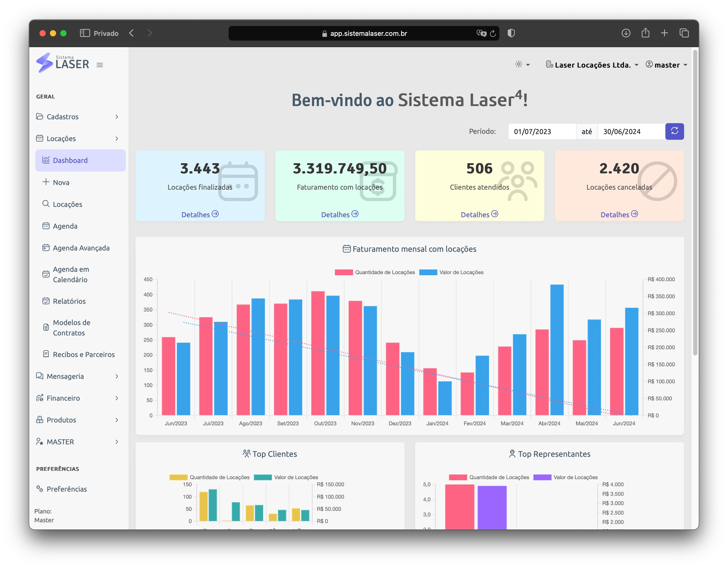The height and width of the screenshot is (568, 728).
Task: Open Agenda em Calendário item
Action: coord(80,274)
